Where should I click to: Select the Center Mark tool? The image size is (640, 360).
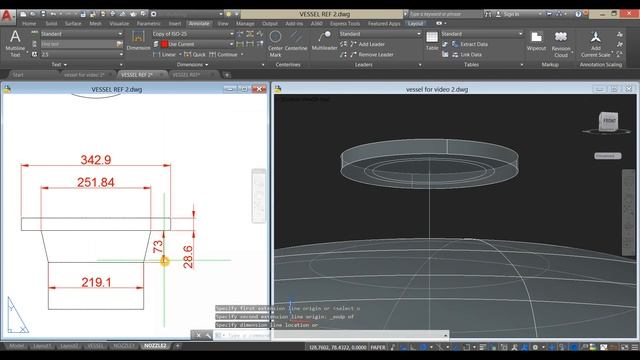[275, 43]
